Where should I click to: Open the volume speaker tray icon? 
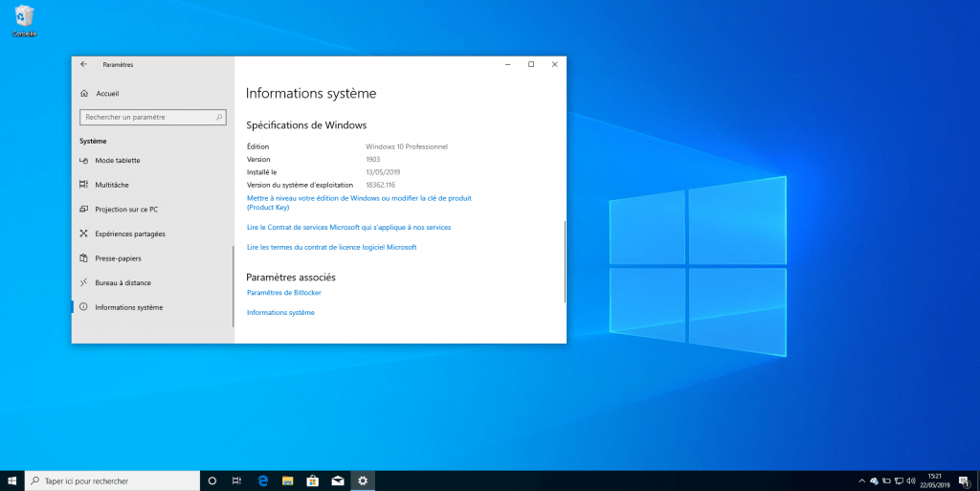pyautogui.click(x=911, y=481)
